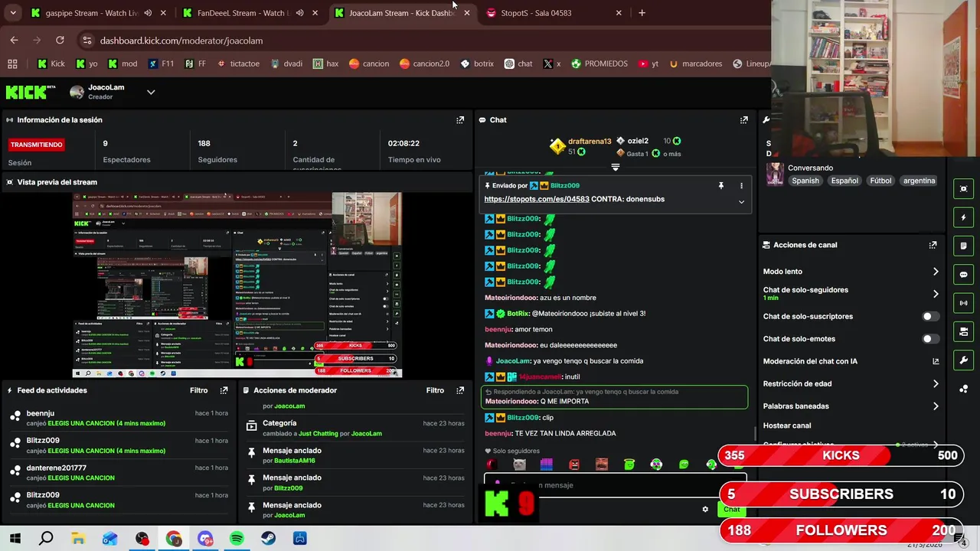Toggle Chat de solo-emotes switch
The width and height of the screenshot is (980, 551).
tap(930, 339)
